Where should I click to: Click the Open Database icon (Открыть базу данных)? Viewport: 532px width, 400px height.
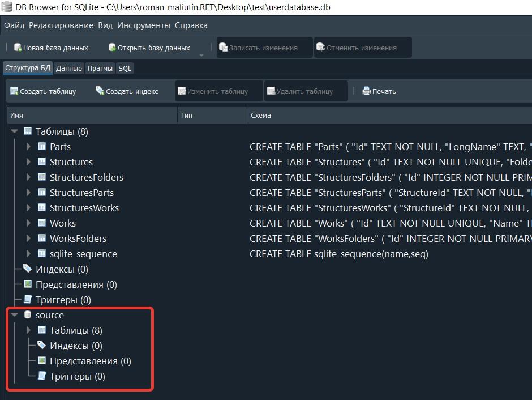[112, 48]
